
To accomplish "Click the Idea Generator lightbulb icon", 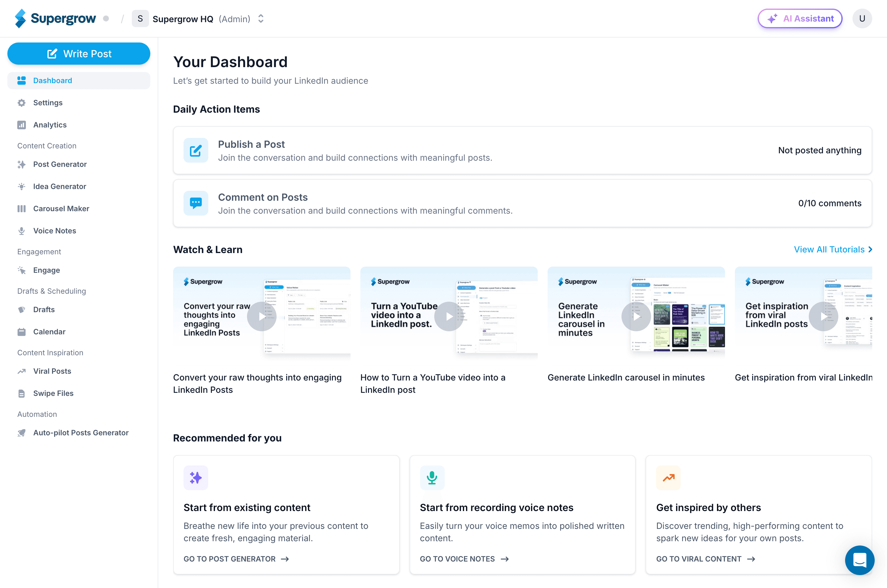I will (x=22, y=186).
